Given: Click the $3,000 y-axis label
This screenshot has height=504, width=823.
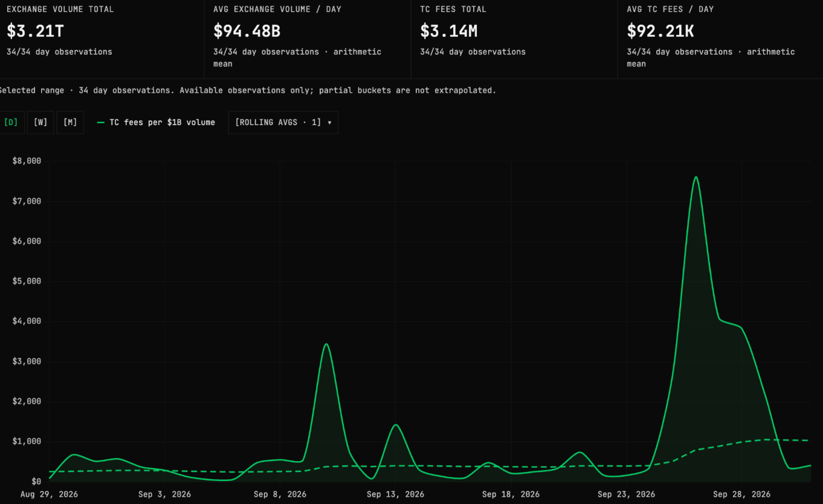Looking at the screenshot, I should tap(27, 361).
